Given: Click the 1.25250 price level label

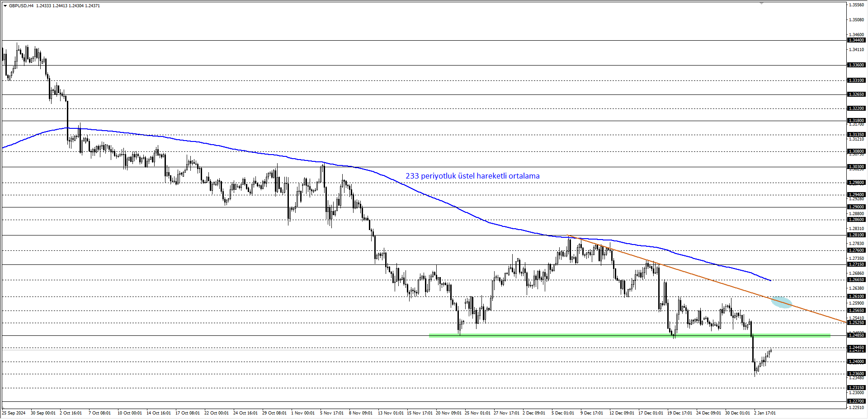Looking at the screenshot, I should [x=856, y=323].
